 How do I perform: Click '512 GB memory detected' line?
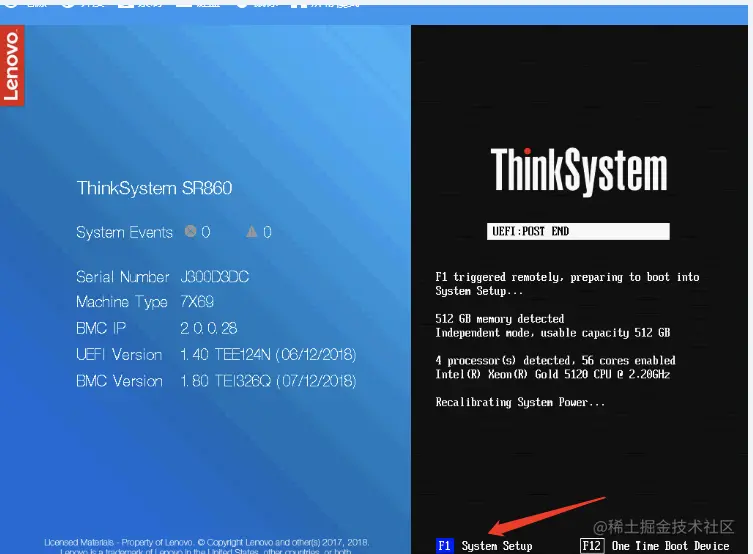tap(500, 319)
